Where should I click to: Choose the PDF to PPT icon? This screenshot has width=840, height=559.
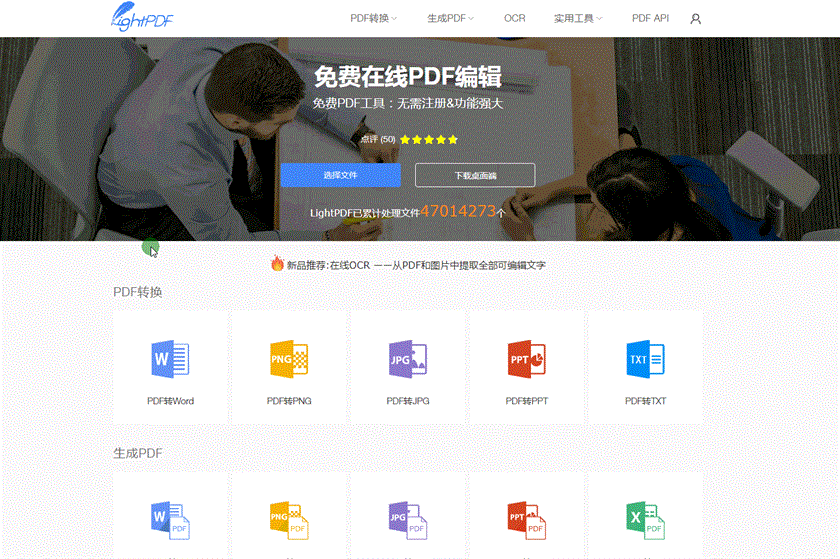pyautogui.click(x=526, y=359)
